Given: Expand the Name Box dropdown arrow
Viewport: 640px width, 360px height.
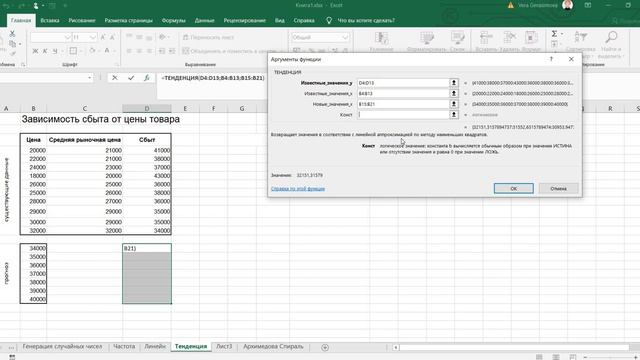Looking at the screenshot, I should click(x=89, y=78).
